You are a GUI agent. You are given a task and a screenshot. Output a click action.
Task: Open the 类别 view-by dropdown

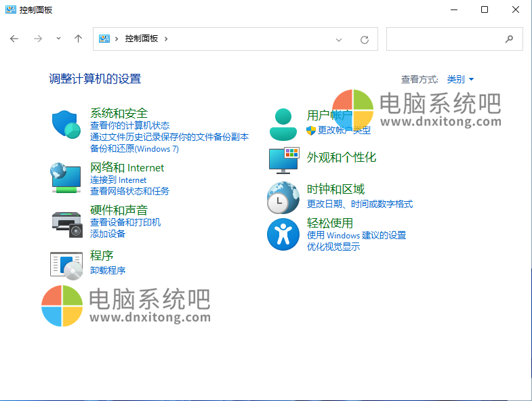pyautogui.click(x=460, y=79)
